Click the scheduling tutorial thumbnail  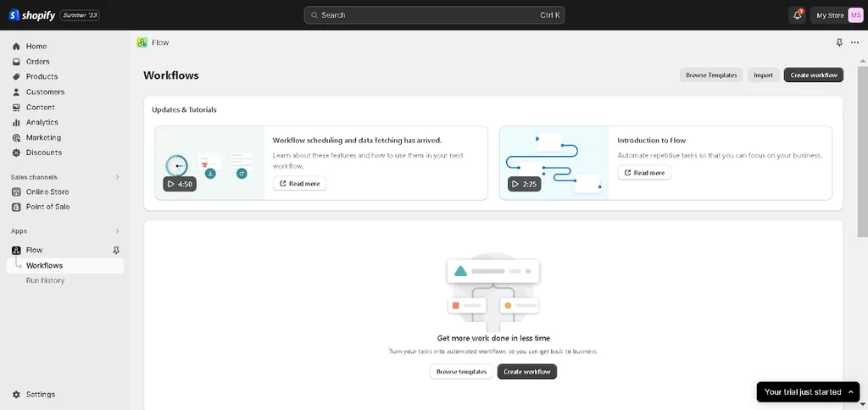click(x=209, y=163)
